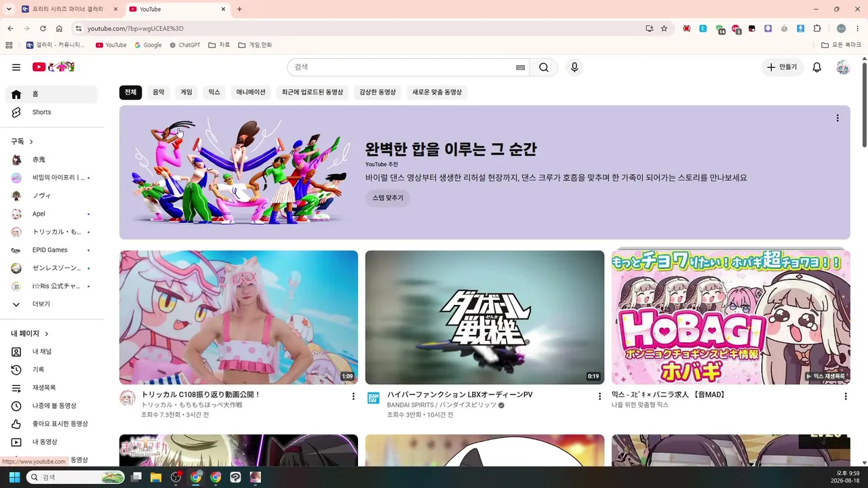The width and height of the screenshot is (868, 488).
Task: Start voice search with the microphone
Action: pos(574,67)
